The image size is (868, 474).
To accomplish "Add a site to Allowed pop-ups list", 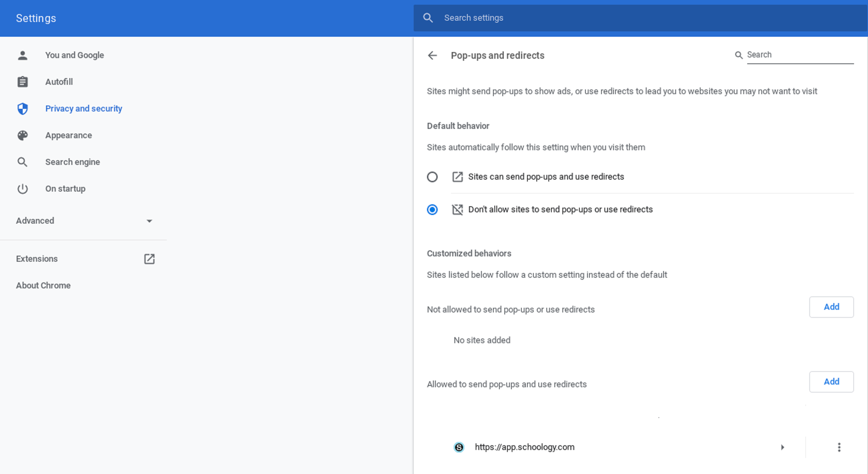I will pyautogui.click(x=831, y=382).
